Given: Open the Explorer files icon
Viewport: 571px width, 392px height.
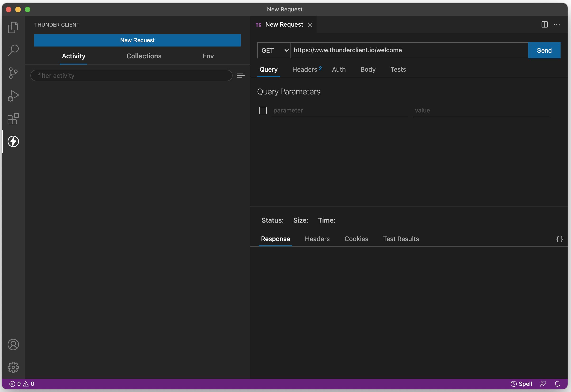Looking at the screenshot, I should [x=13, y=27].
